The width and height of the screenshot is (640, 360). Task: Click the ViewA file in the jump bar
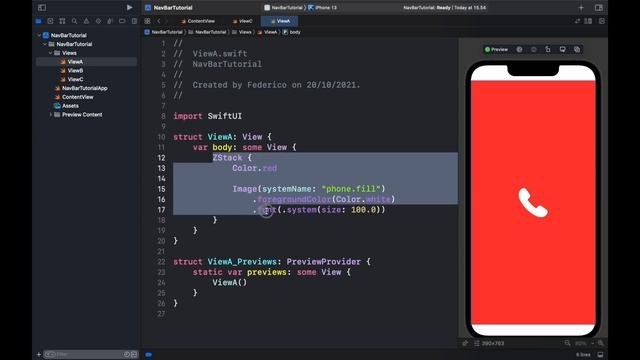click(x=267, y=32)
